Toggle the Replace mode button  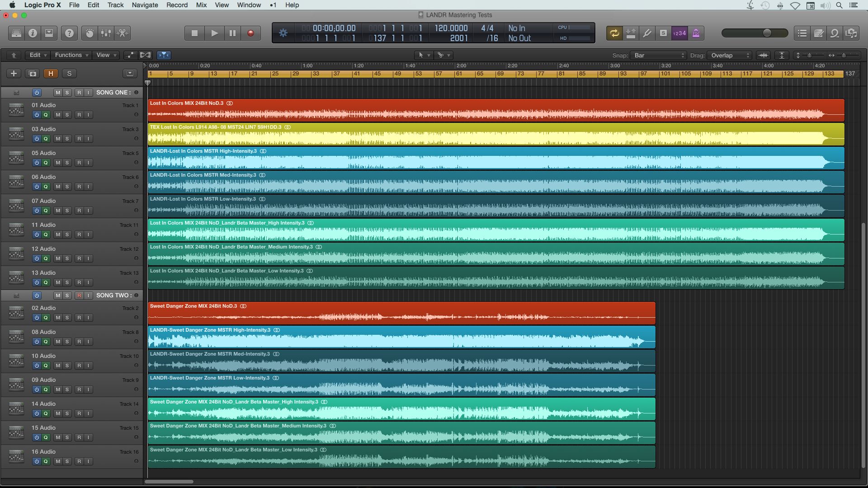(631, 33)
